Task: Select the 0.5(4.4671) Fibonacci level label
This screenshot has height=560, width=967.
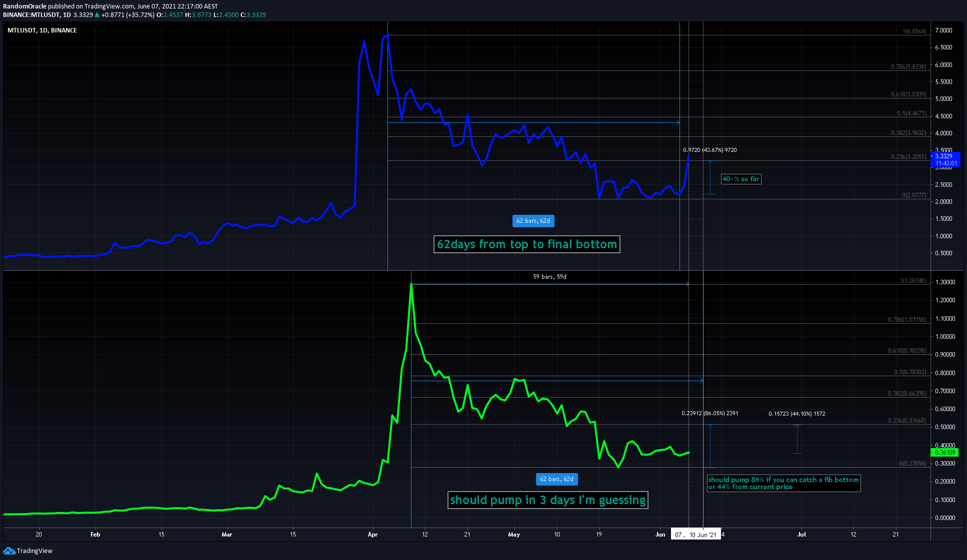Action: click(x=911, y=113)
